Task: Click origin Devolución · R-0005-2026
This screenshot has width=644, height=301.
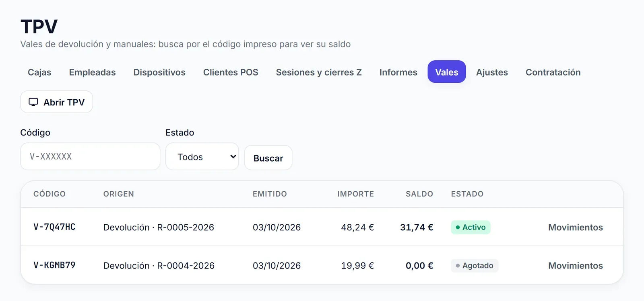Action: (x=159, y=227)
